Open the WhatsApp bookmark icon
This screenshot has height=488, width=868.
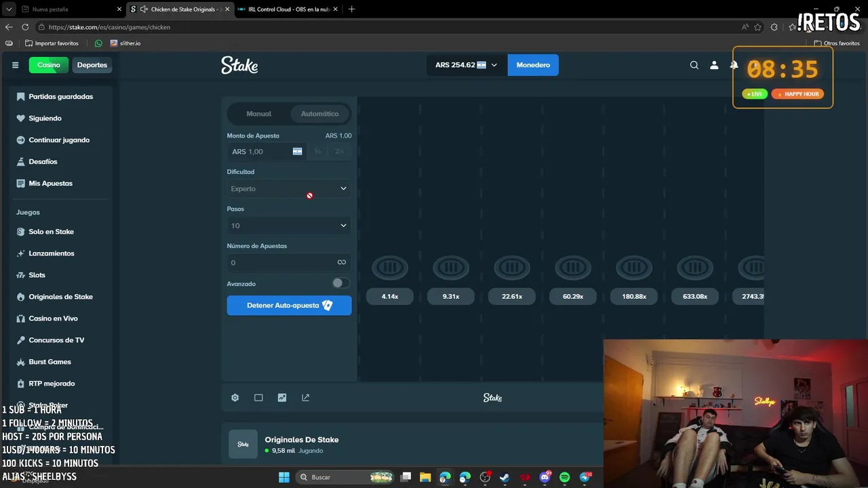[98, 43]
